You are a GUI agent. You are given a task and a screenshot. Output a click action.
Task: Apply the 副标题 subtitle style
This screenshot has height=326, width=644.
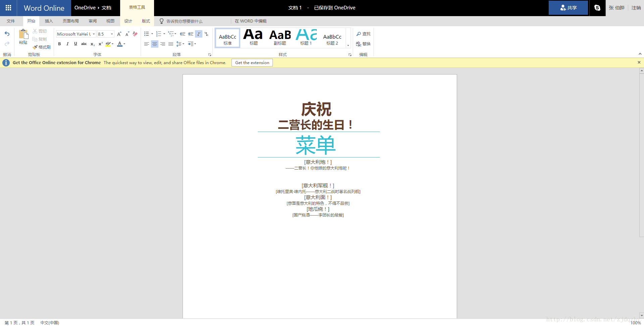click(x=280, y=38)
